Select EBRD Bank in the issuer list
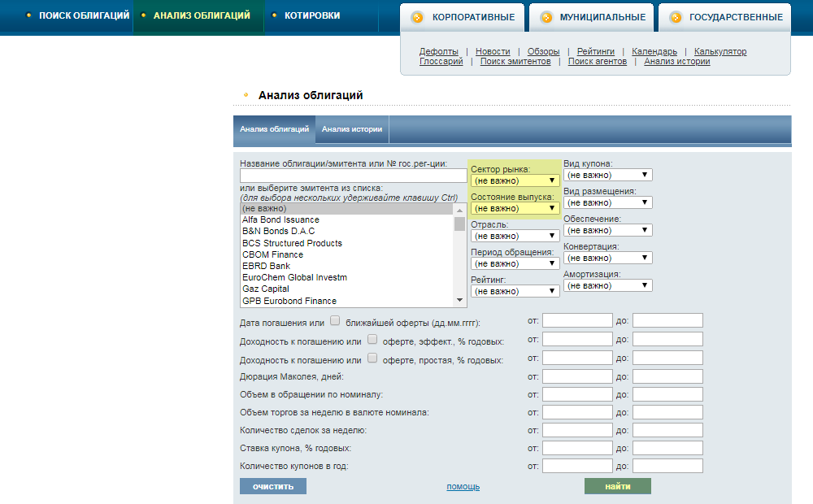 [266, 266]
